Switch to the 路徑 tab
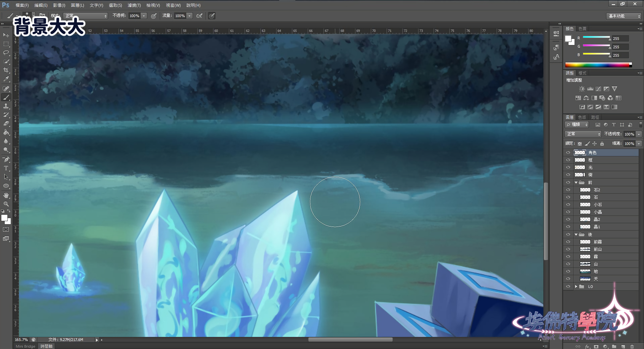The height and width of the screenshot is (349, 644). (595, 117)
